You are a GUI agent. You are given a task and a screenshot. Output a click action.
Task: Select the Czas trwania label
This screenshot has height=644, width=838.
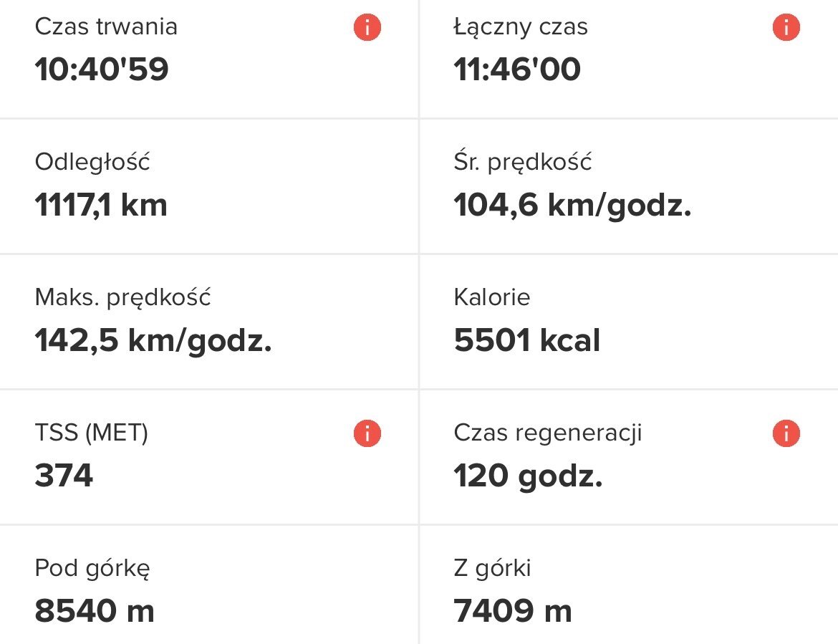(x=106, y=27)
